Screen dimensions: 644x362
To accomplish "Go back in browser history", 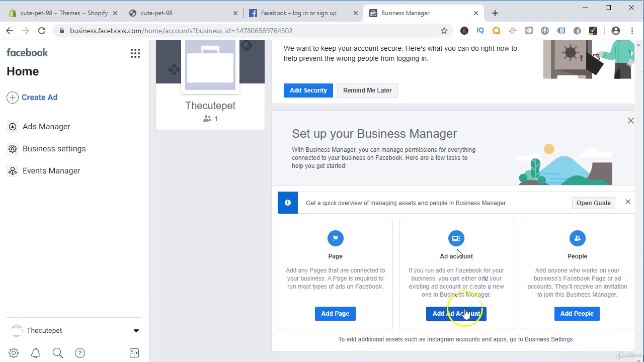I will tap(10, 31).
